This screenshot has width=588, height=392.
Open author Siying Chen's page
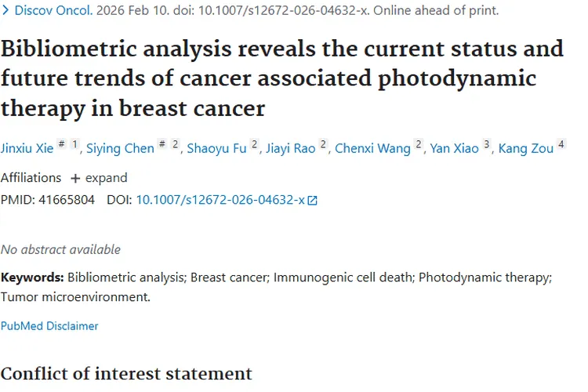tap(120, 148)
